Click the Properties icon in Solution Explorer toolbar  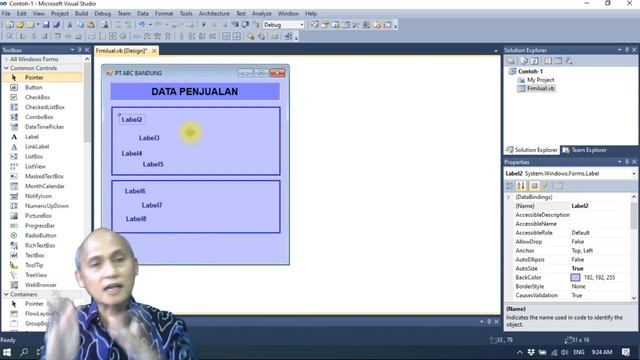pos(511,61)
